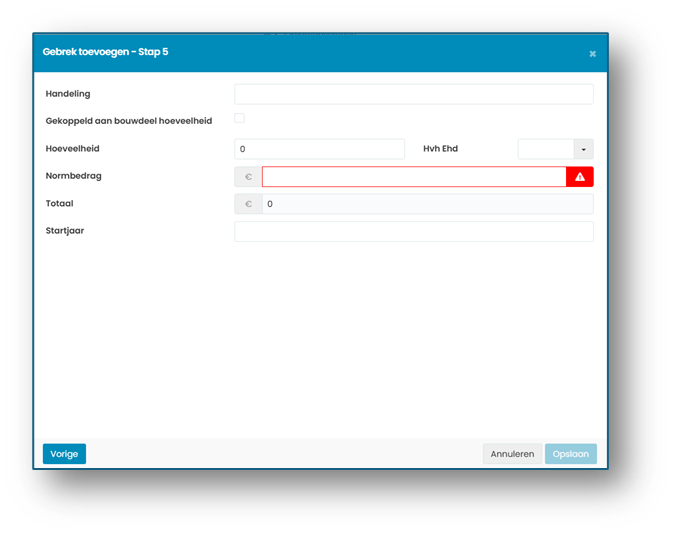Focus the Hoeveelheid field

(319, 149)
